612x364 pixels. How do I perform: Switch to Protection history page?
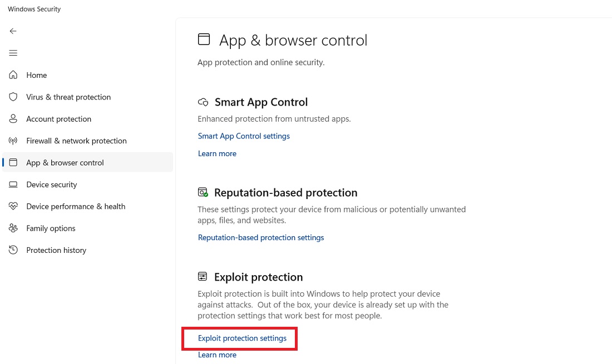[x=56, y=250]
